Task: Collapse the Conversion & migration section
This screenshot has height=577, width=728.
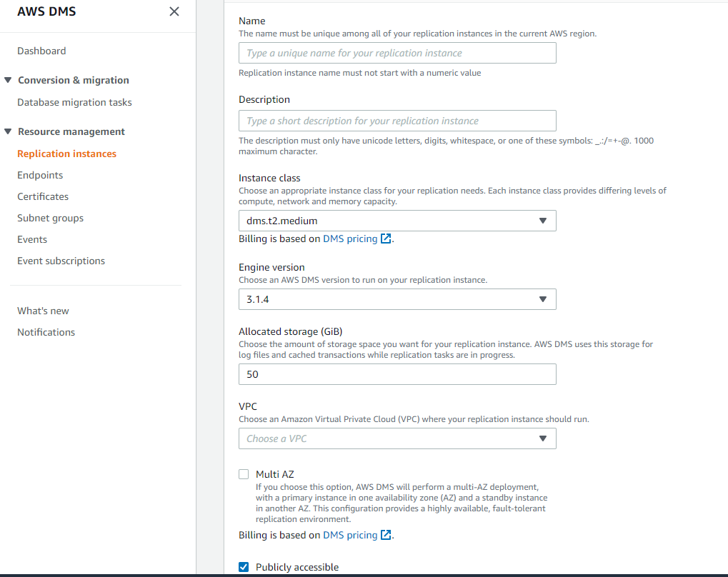Action: pyautogui.click(x=8, y=80)
